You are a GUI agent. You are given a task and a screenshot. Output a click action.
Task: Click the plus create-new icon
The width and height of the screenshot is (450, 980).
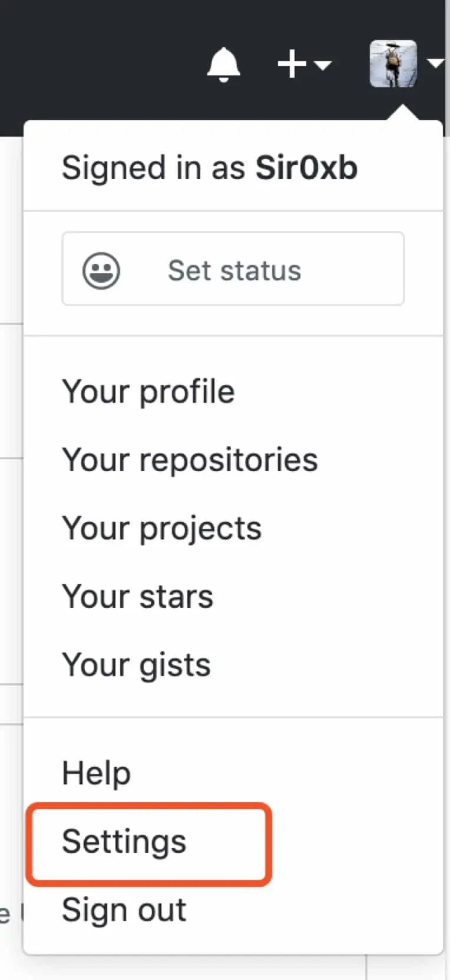292,64
